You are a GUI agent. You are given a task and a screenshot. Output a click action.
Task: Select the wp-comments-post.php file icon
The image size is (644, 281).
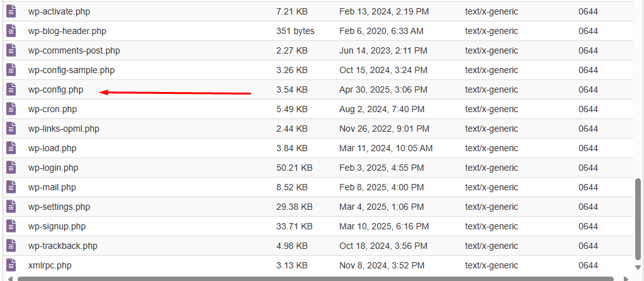coord(11,50)
